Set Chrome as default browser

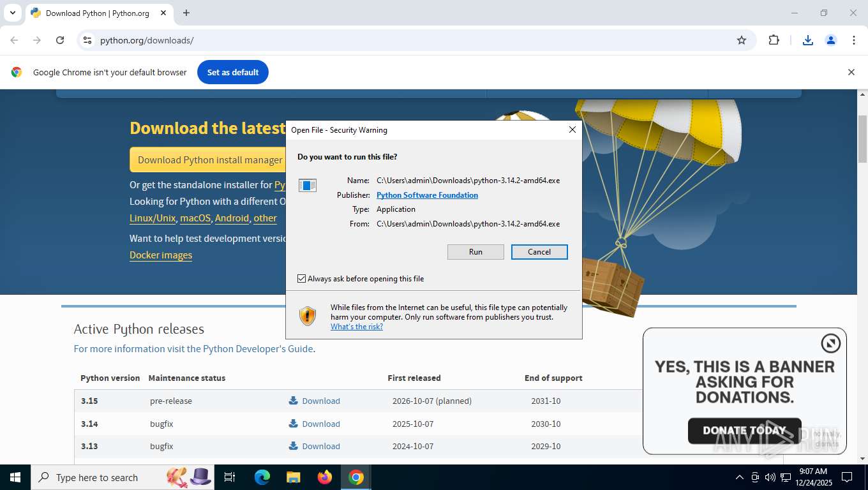[x=233, y=72]
